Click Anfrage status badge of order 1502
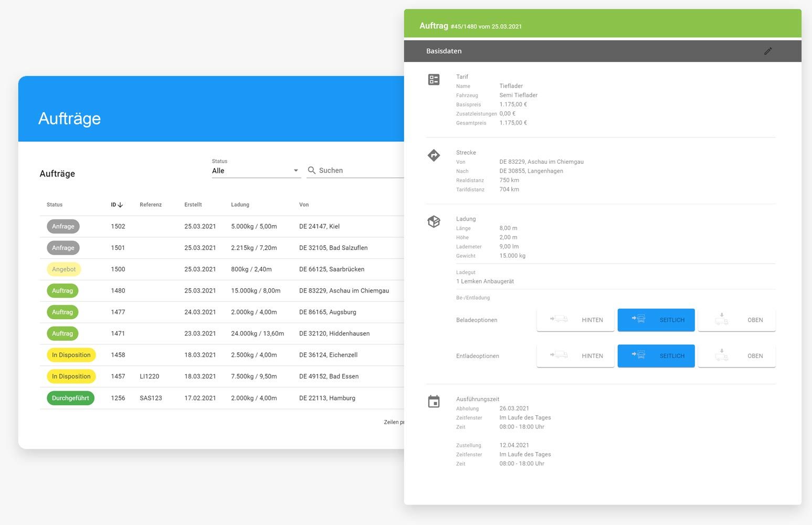This screenshot has height=525, width=812. pos(63,226)
